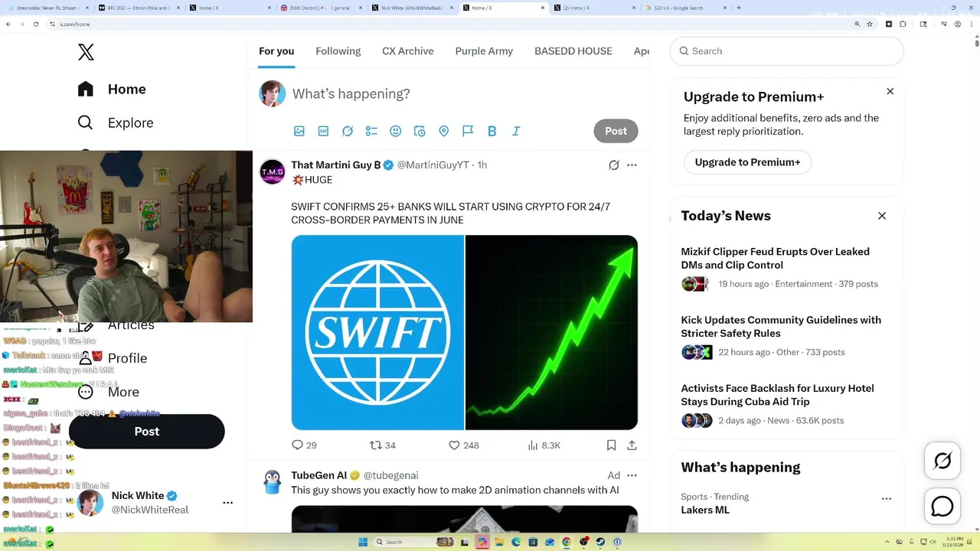The width and height of the screenshot is (980, 551).
Task: Open a new browser tab
Action: click(739, 8)
